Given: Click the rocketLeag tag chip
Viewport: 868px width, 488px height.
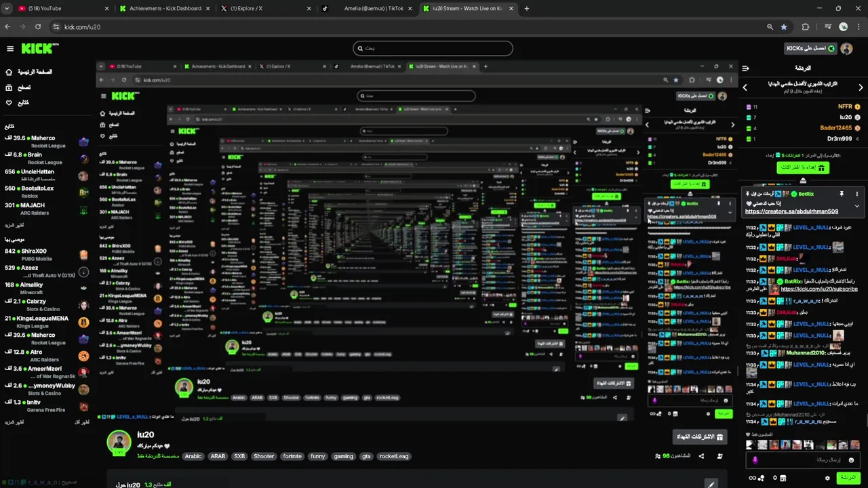Looking at the screenshot, I should click(394, 456).
